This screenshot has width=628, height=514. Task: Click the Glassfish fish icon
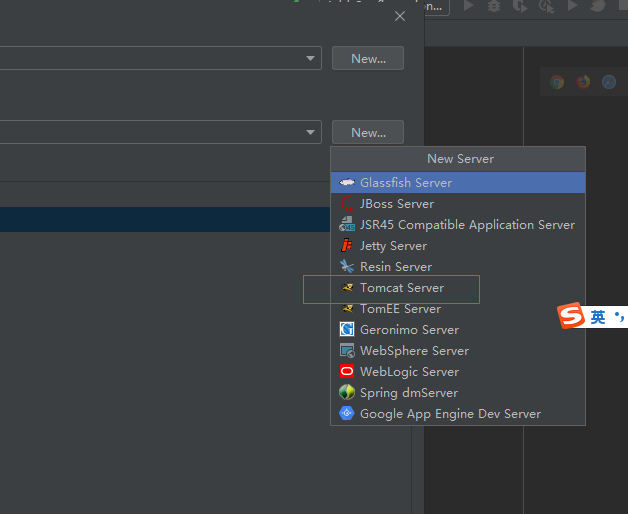pos(347,183)
